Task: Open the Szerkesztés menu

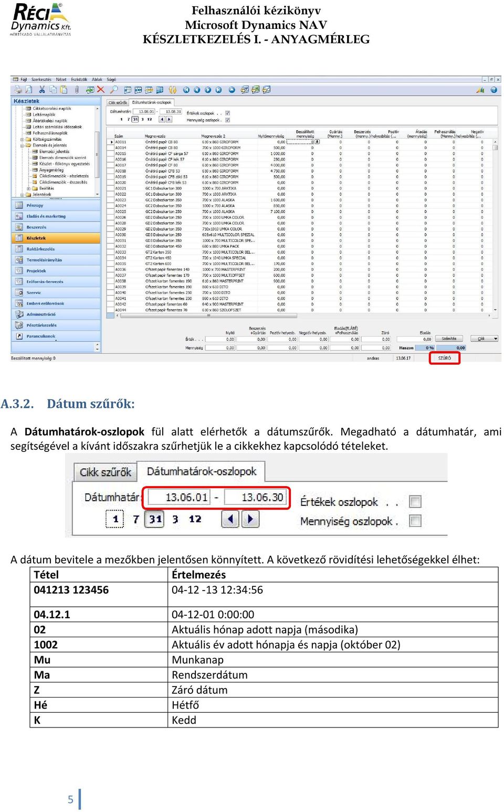Action: click(41, 80)
